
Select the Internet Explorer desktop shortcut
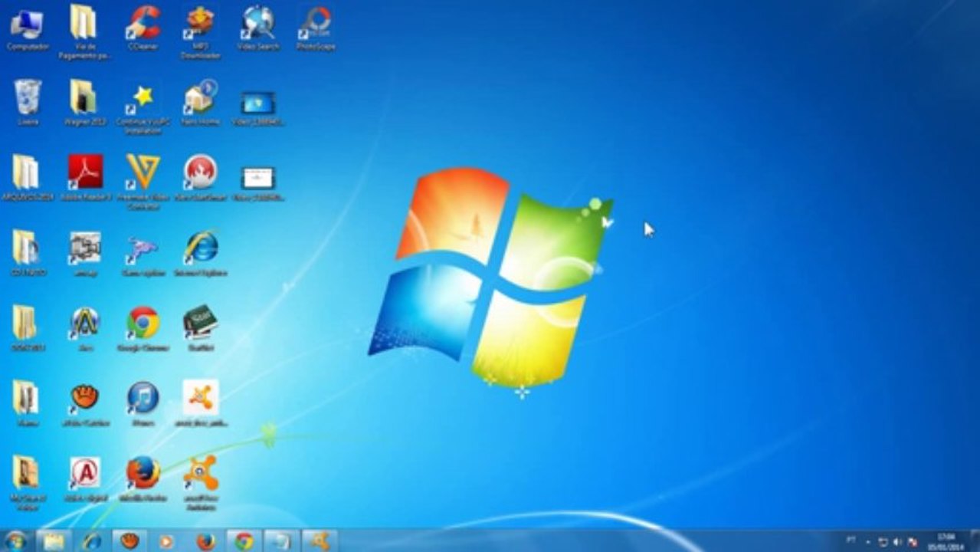click(201, 253)
